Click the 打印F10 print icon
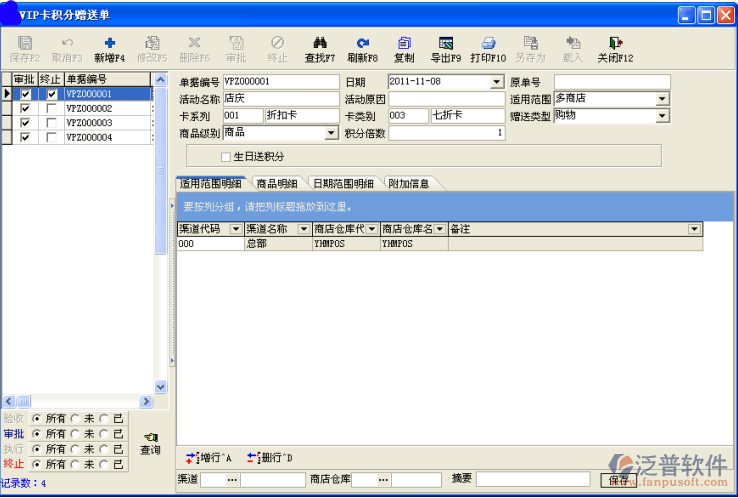 (488, 43)
